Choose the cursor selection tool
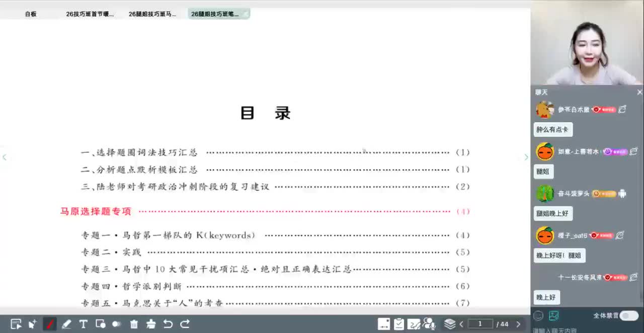Image resolution: width=644 pixels, height=333 pixels. [33, 324]
